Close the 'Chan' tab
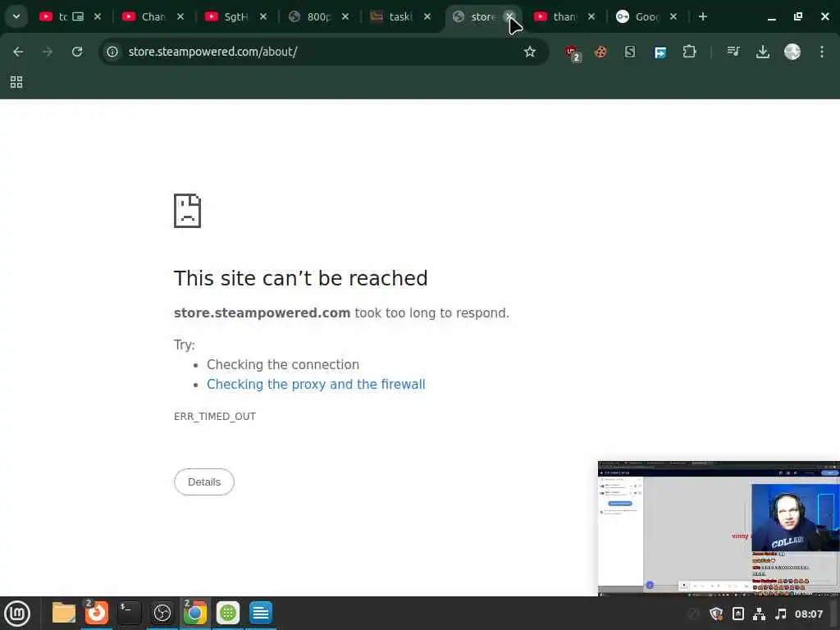840x630 pixels. [180, 16]
